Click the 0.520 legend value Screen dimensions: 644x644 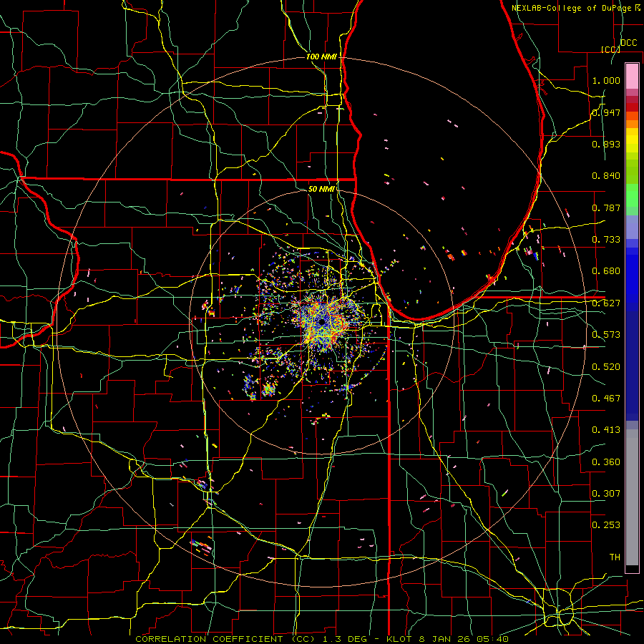(606, 367)
